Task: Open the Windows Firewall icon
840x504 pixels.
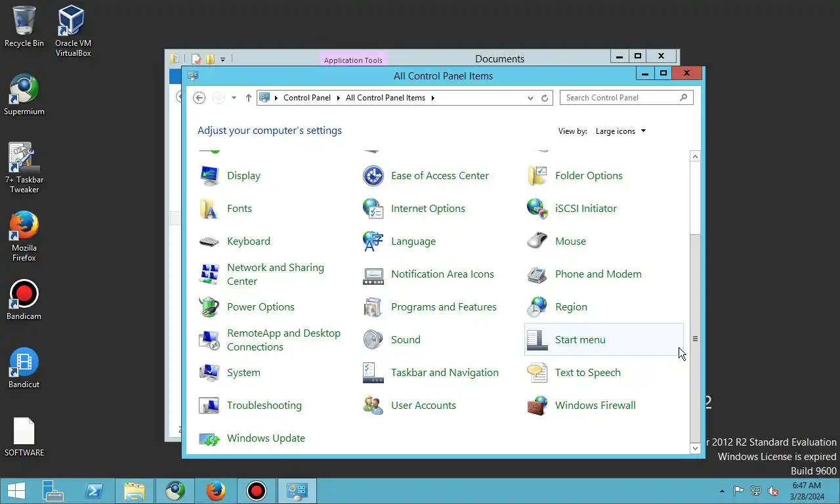Action: (537, 406)
